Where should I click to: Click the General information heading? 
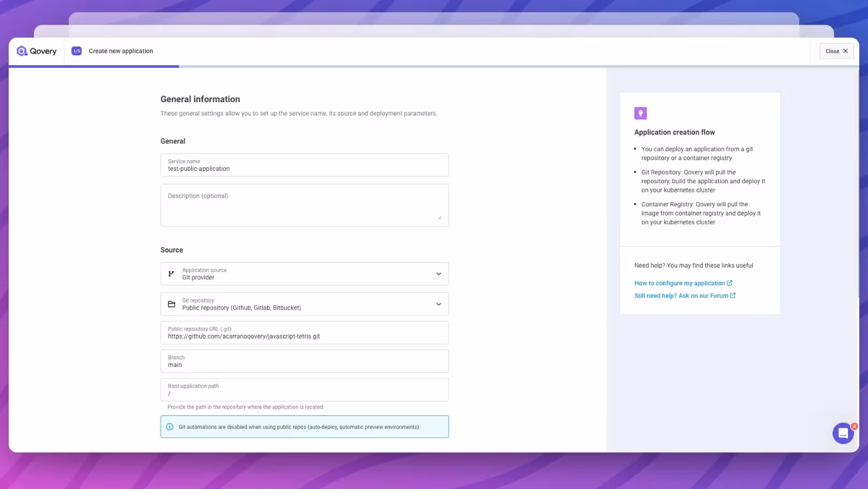pyautogui.click(x=200, y=99)
